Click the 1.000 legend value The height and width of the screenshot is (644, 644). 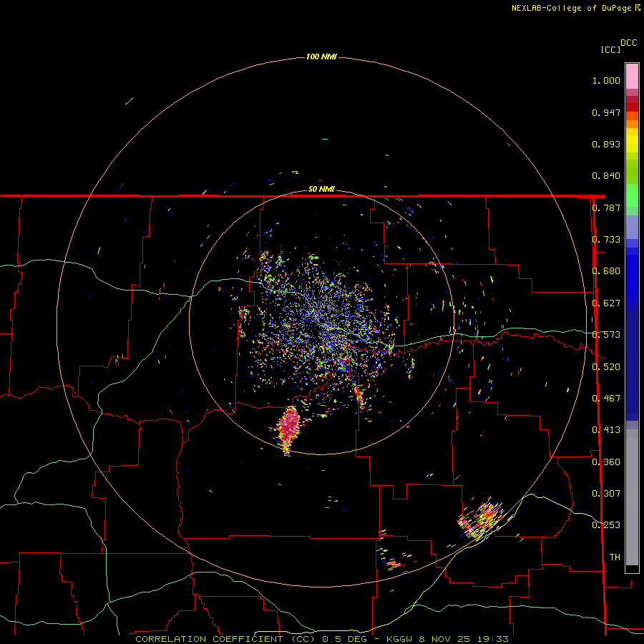coord(606,80)
